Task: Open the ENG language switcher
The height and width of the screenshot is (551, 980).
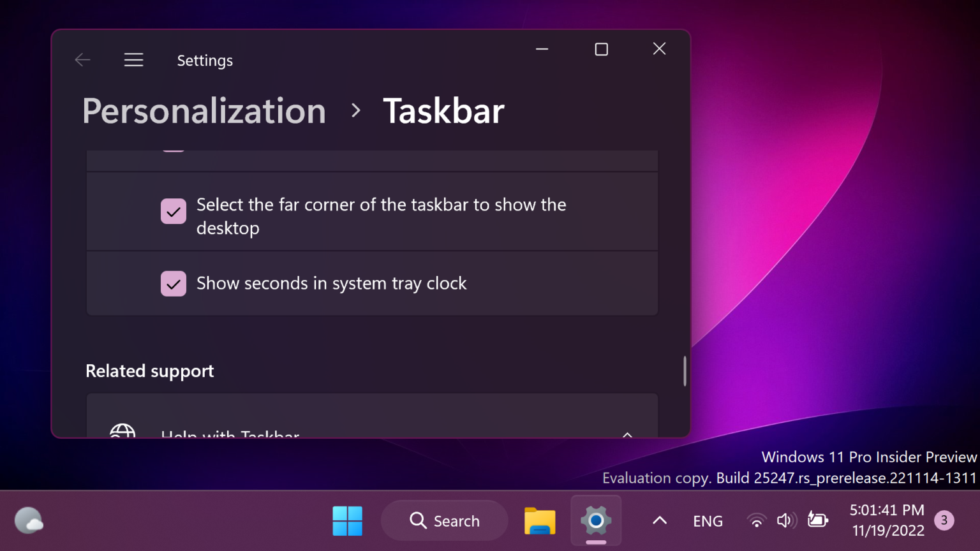Action: pyautogui.click(x=707, y=520)
